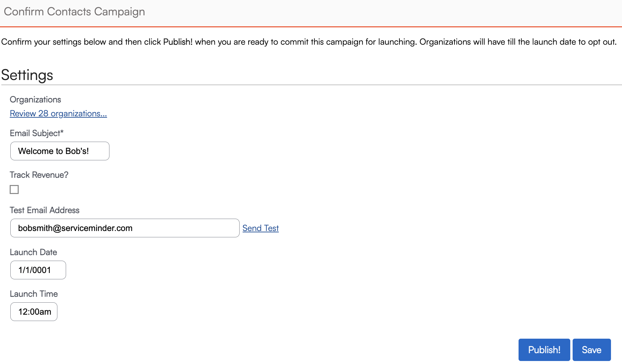Image resolution: width=622 pixels, height=364 pixels.
Task: Click the Settings section heading
Action: click(27, 75)
